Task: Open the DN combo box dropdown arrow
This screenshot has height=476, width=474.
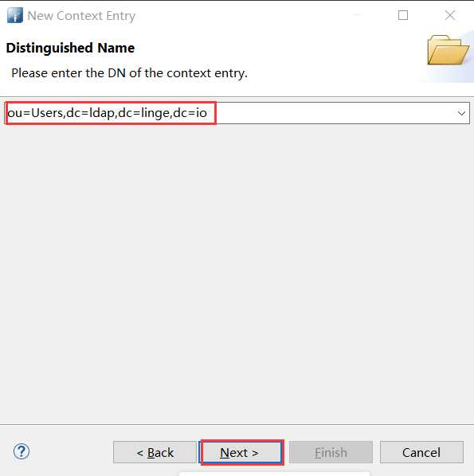Action: (x=461, y=113)
